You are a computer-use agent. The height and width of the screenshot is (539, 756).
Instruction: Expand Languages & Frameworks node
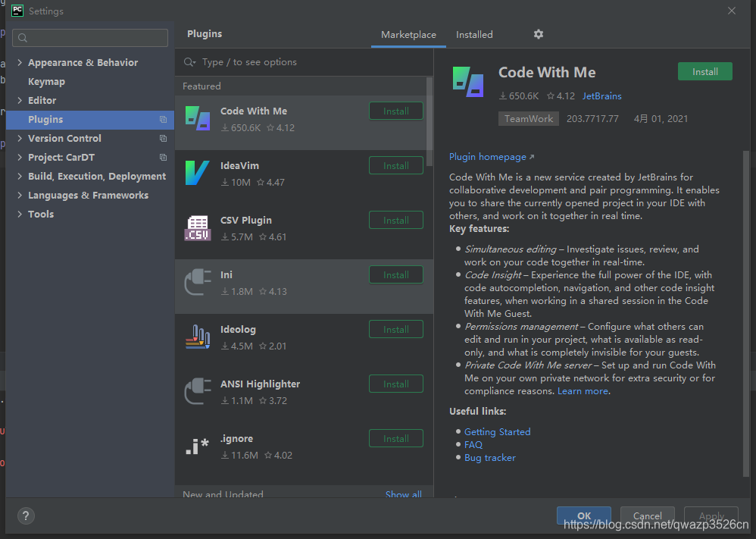coord(20,195)
